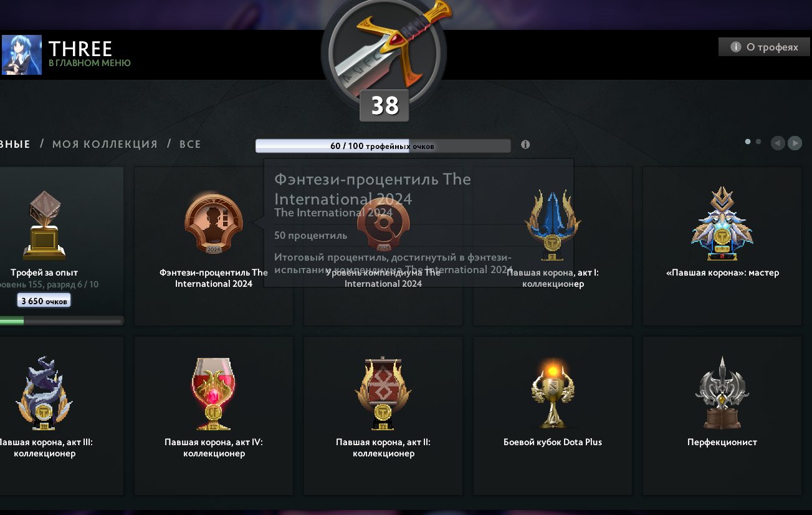The image size is (812, 515).
Task: Select Павшая корона акт II collector trophy
Action: click(x=383, y=416)
